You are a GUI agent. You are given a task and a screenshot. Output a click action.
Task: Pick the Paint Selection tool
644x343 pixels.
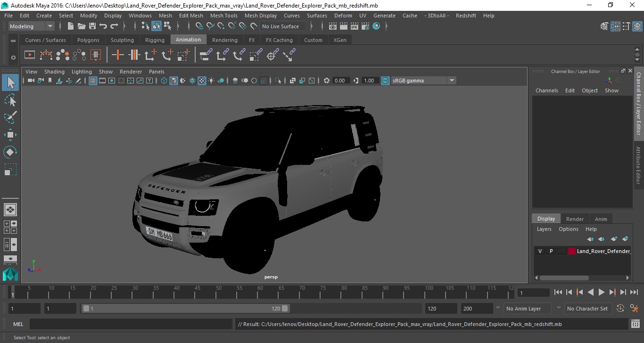click(x=10, y=117)
